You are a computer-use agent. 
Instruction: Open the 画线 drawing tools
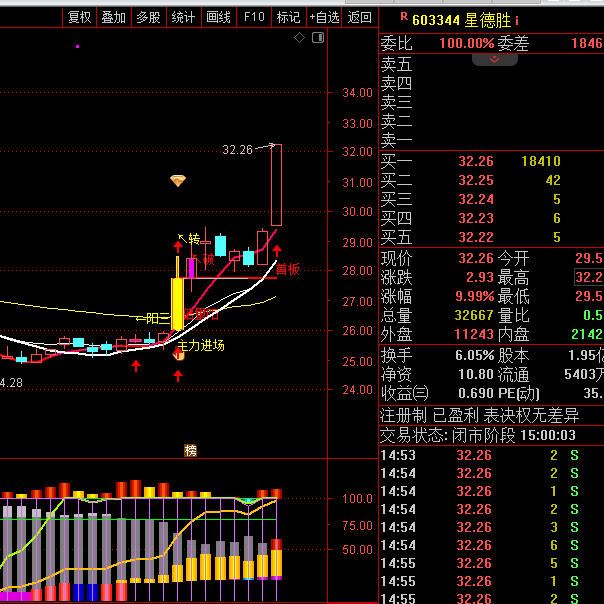point(217,17)
